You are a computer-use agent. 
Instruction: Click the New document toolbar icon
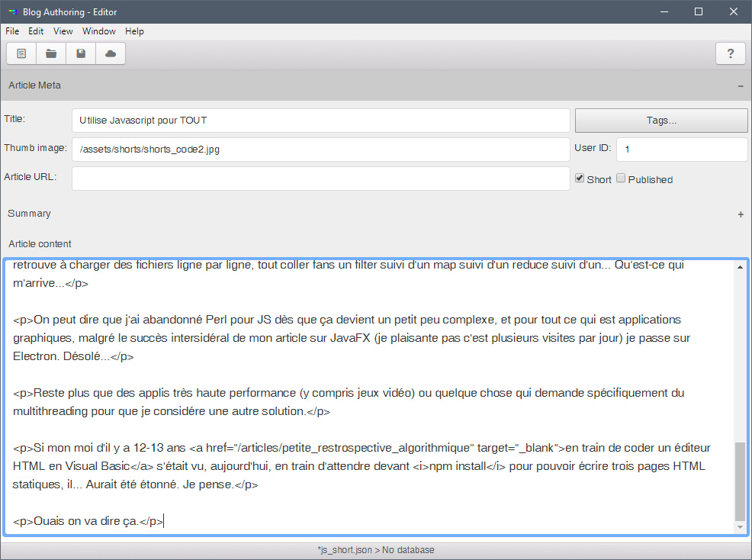tap(21, 53)
